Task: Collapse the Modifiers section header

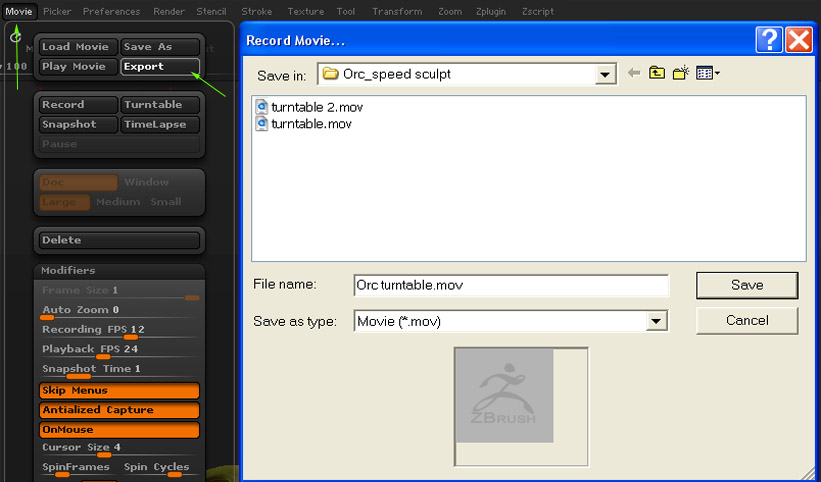Action: click(x=119, y=271)
